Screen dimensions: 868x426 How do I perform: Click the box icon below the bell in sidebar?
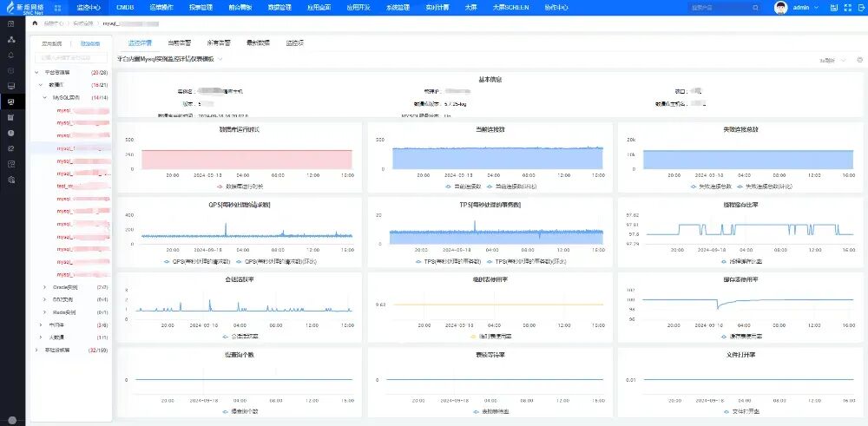(11, 71)
